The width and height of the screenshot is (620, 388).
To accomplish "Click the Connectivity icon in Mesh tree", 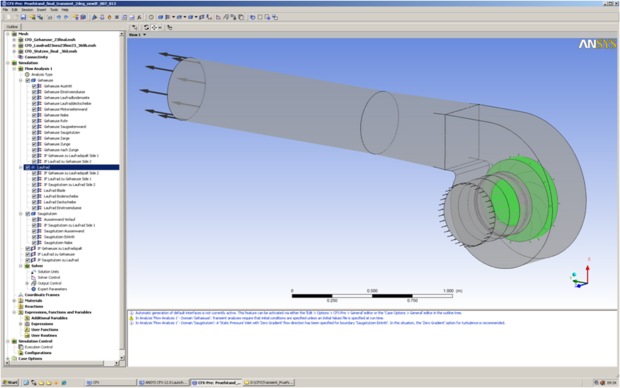I will pyautogui.click(x=21, y=57).
